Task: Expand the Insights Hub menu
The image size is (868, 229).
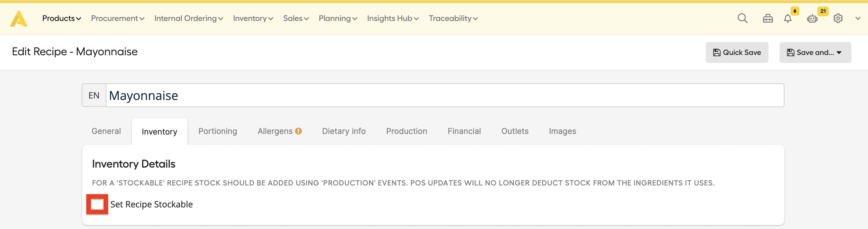Action: 393,18
